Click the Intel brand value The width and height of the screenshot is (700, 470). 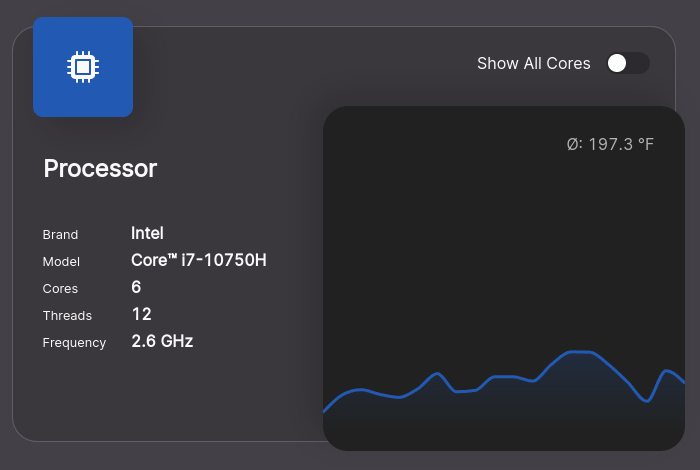pyautogui.click(x=147, y=233)
